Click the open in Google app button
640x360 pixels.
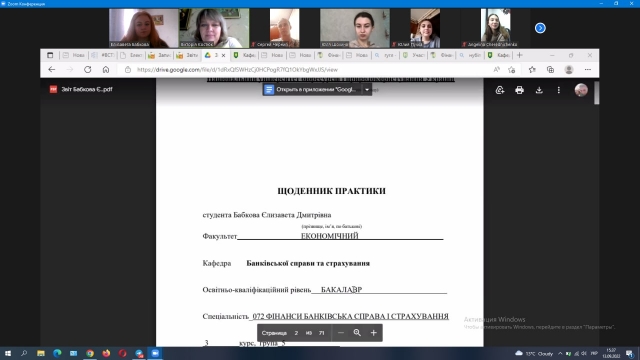pyautogui.click(x=312, y=89)
